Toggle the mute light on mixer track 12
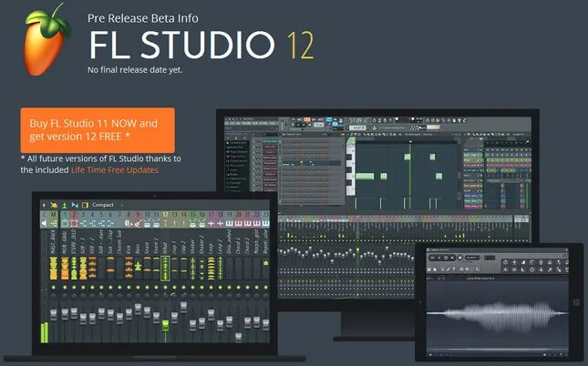Viewport: 588px width, 366px height. coord(165,288)
